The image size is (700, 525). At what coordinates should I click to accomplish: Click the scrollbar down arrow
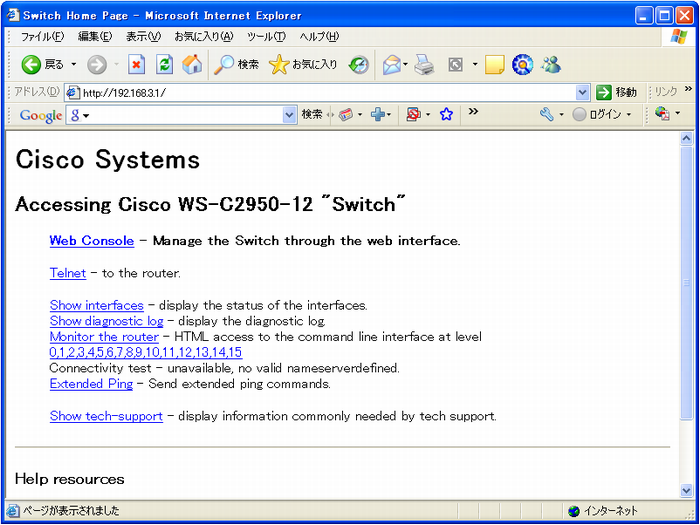click(687, 491)
